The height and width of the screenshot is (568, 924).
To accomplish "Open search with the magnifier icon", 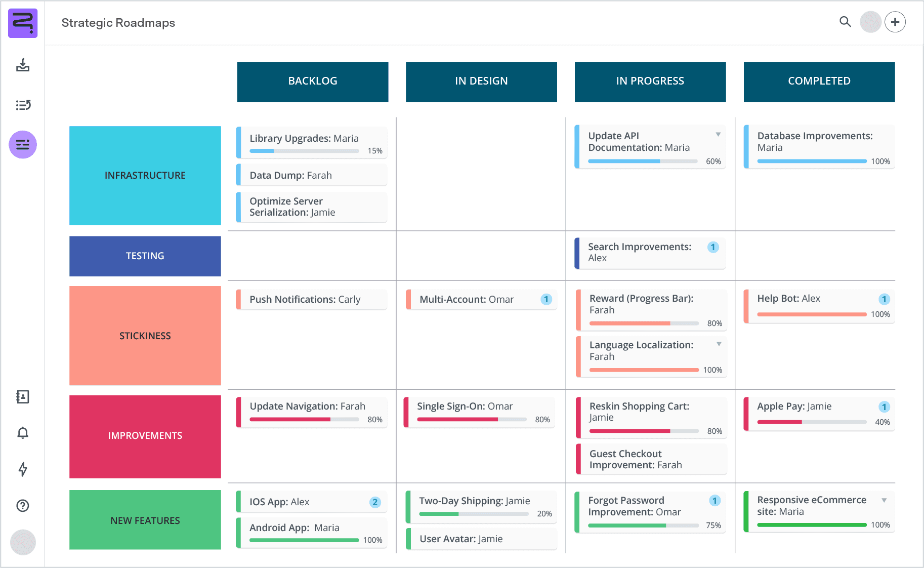I will coord(845,22).
